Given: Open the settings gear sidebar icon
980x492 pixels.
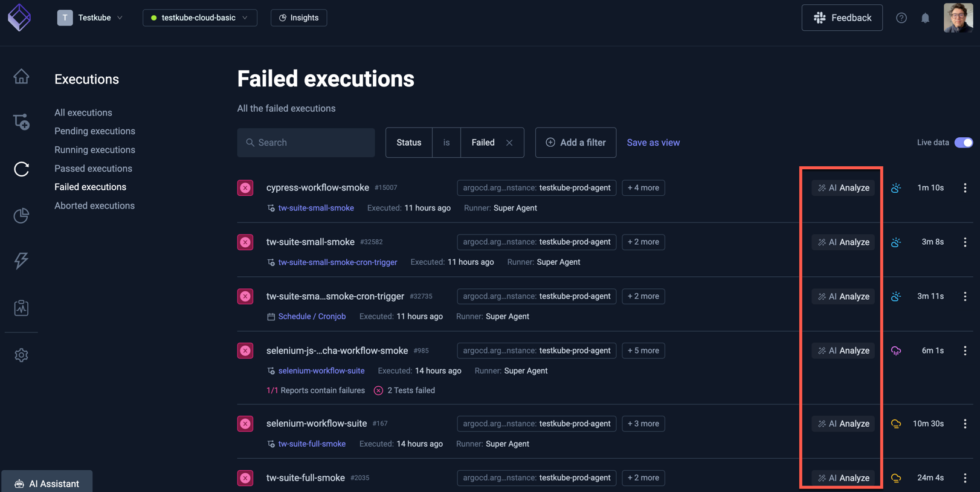Looking at the screenshot, I should (x=21, y=355).
